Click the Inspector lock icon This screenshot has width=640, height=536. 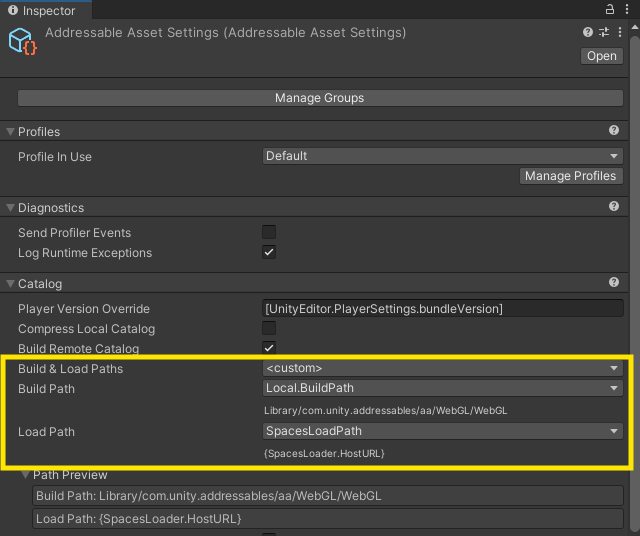pos(609,9)
